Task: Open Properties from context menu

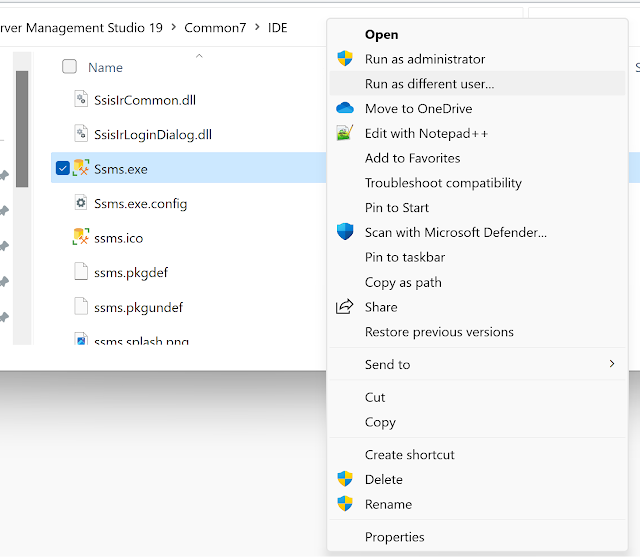Action: [395, 537]
